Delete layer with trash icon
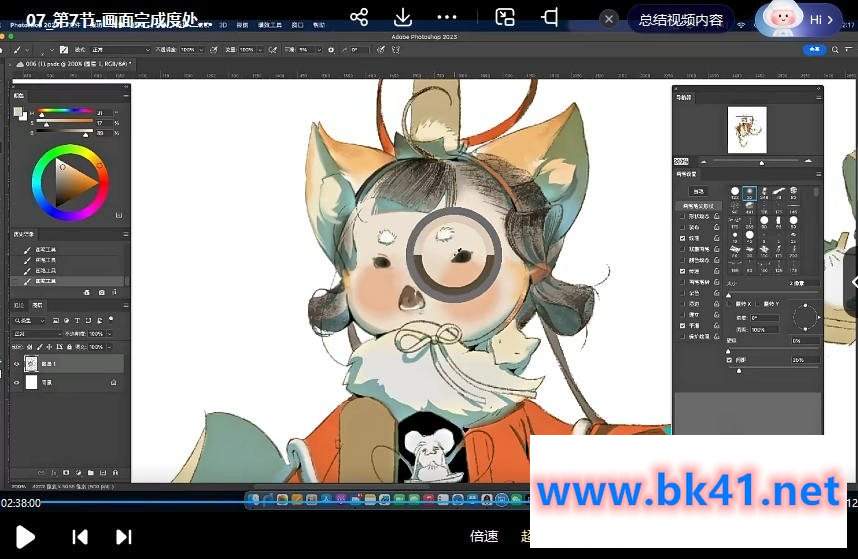 pos(115,472)
